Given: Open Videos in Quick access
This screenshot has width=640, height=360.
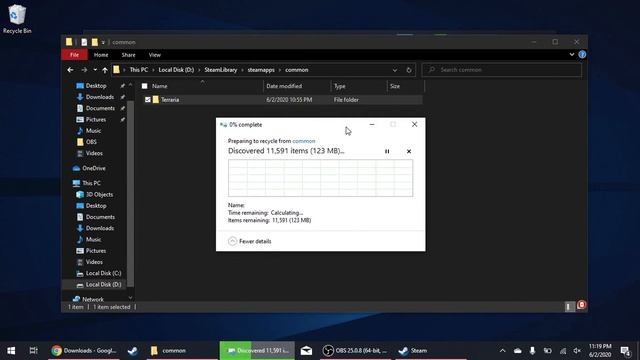Looking at the screenshot, I should [94, 153].
